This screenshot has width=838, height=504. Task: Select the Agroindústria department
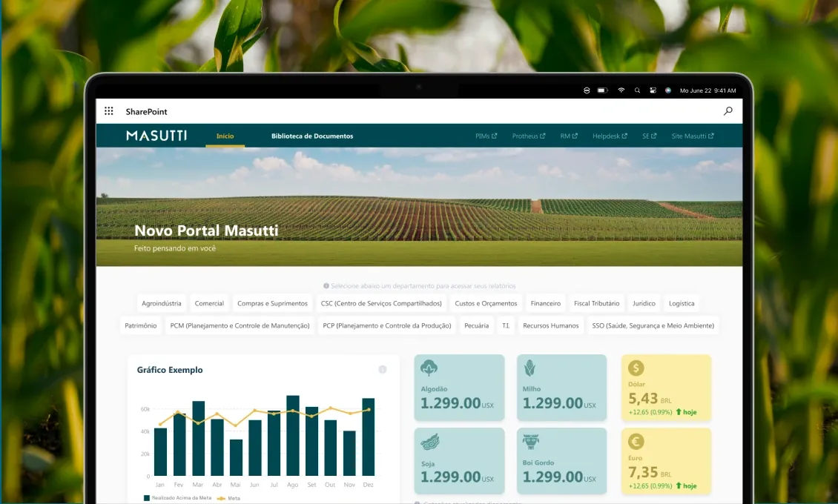point(162,303)
